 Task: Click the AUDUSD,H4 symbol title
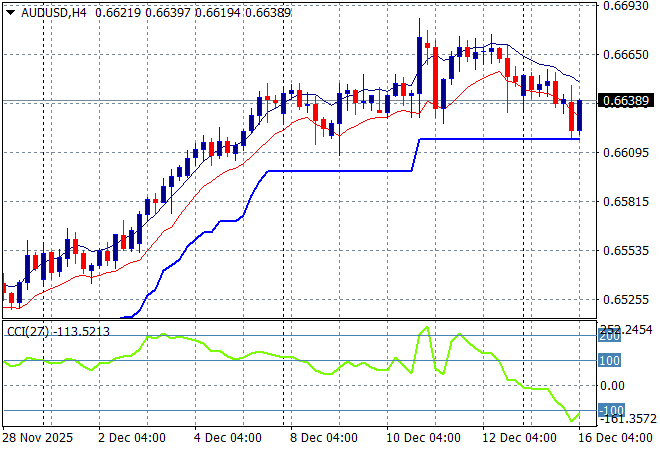pyautogui.click(x=53, y=13)
